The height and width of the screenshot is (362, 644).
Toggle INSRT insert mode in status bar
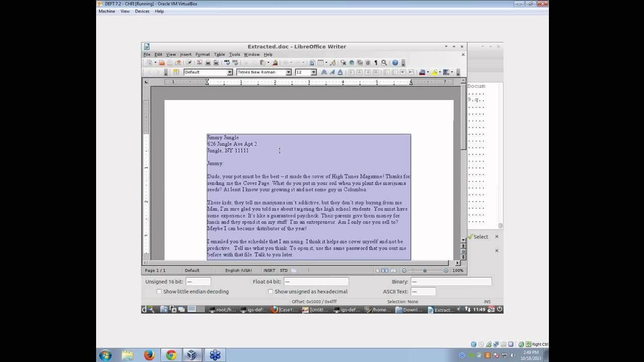tap(269, 270)
